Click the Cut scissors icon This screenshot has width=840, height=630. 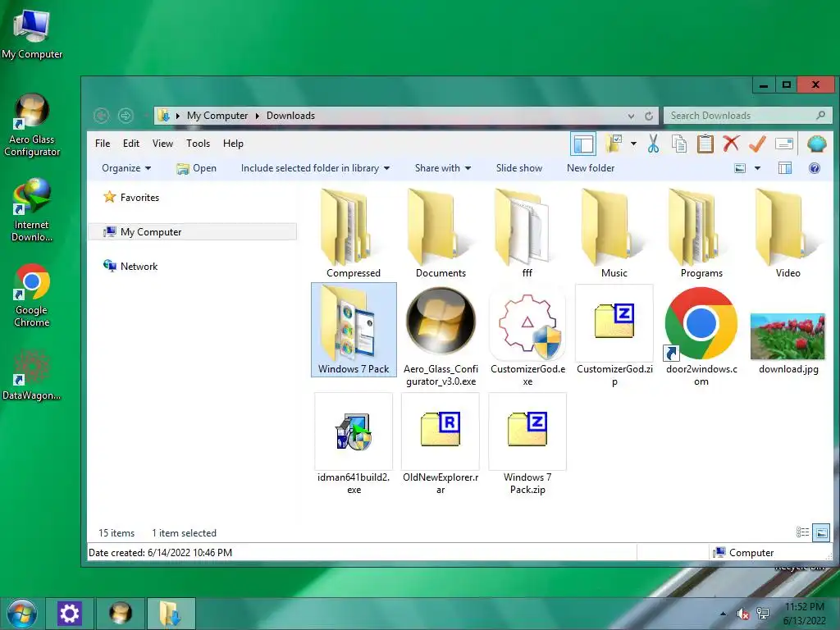point(653,144)
